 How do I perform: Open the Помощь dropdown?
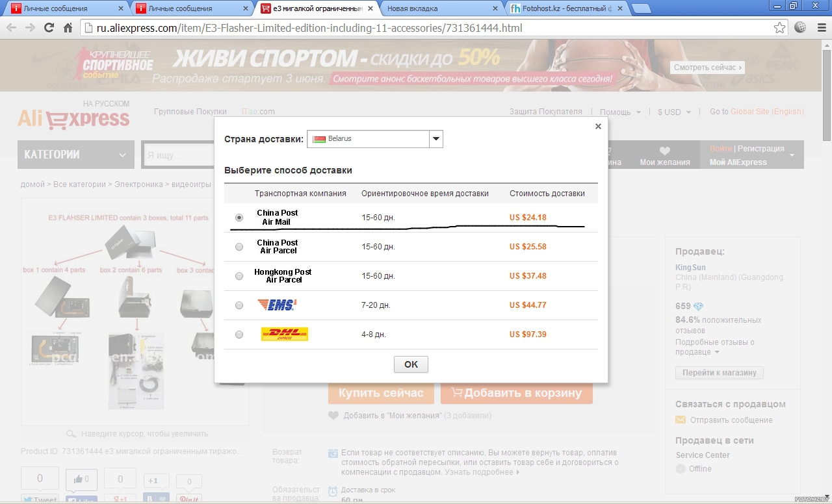coord(620,112)
